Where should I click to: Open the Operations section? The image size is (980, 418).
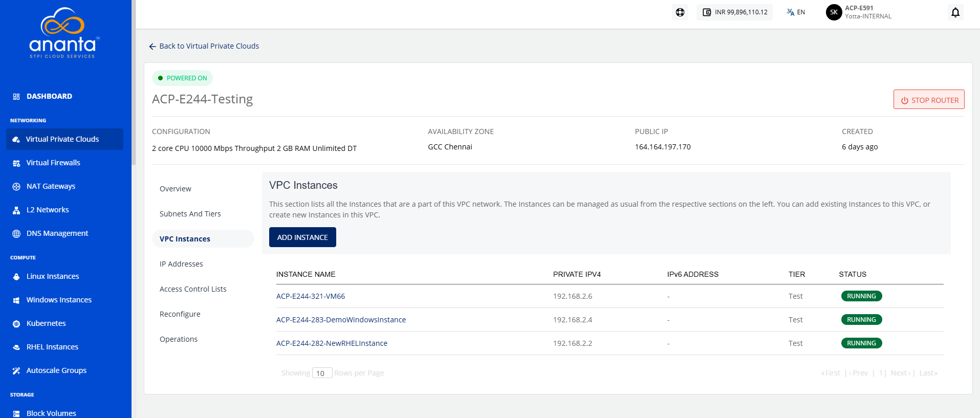(179, 339)
